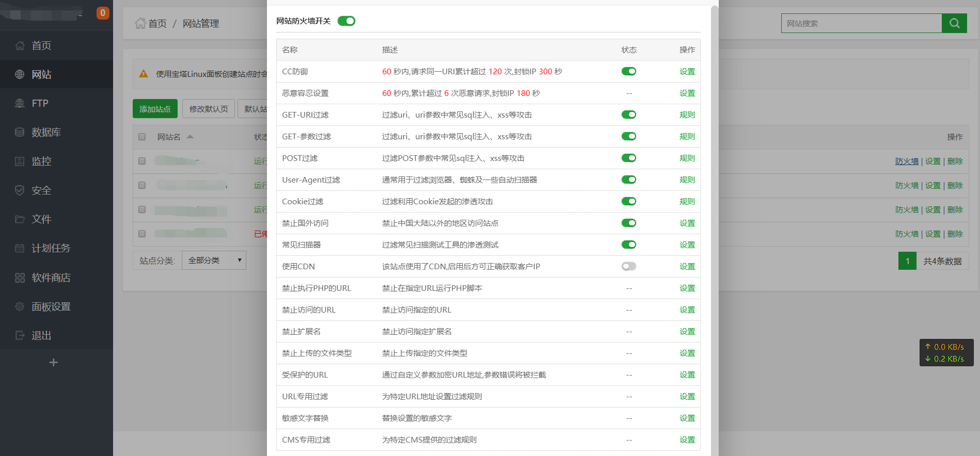Open 规则 for Cookie过滤
Viewport: 980px width, 456px height.
(x=687, y=201)
